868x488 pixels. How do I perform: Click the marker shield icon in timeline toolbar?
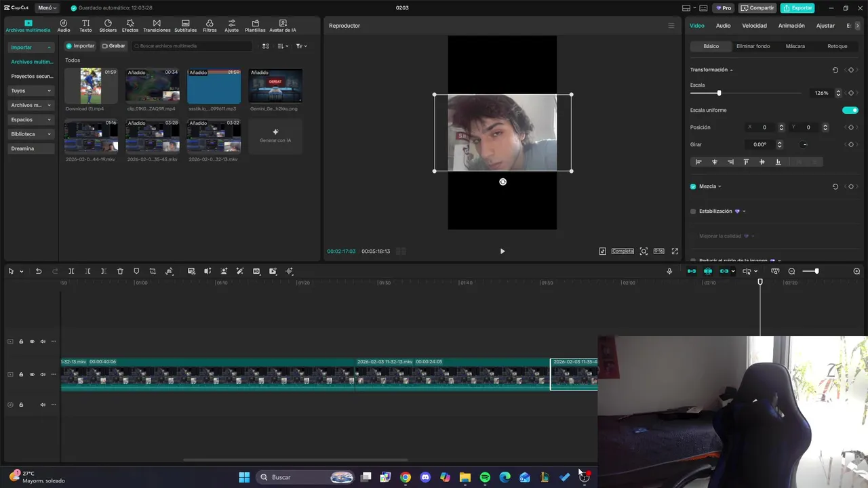click(x=136, y=271)
